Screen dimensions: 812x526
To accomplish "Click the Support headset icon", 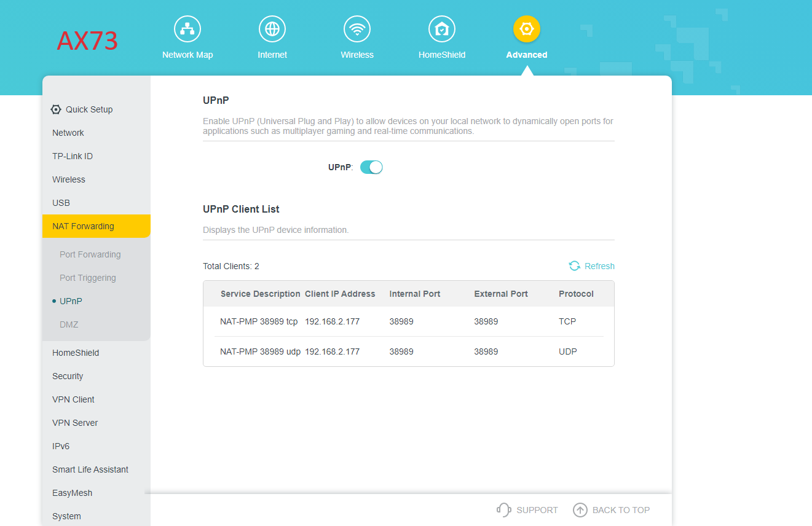I will [x=504, y=510].
